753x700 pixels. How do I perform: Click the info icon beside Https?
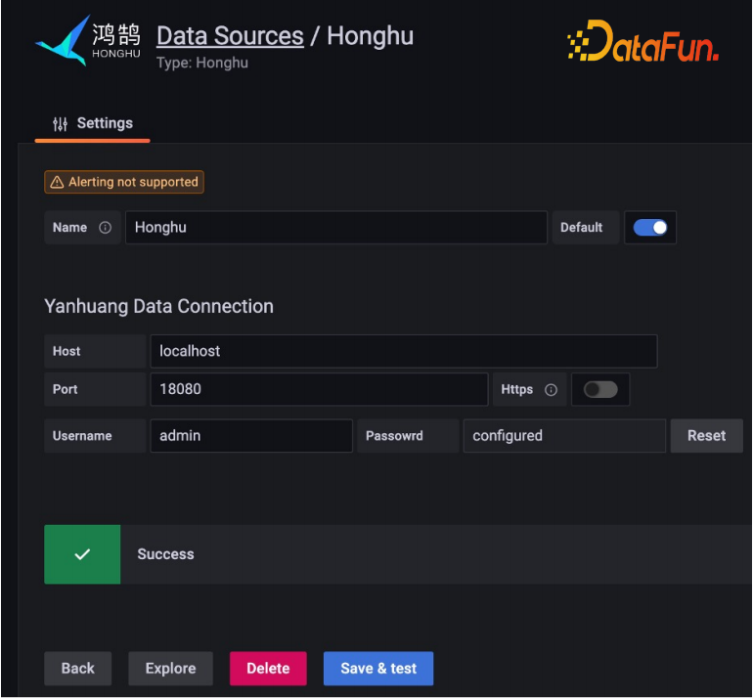[551, 390]
